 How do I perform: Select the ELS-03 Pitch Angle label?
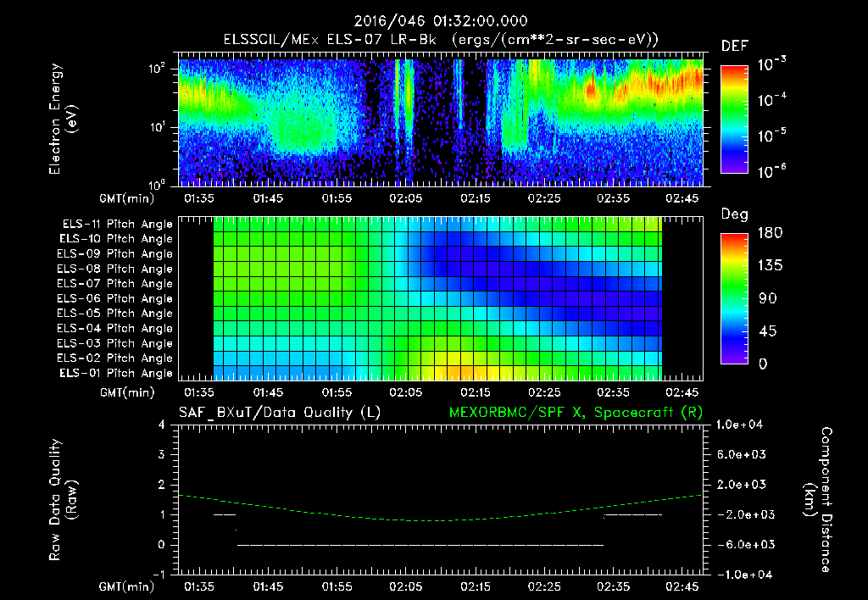[115, 343]
